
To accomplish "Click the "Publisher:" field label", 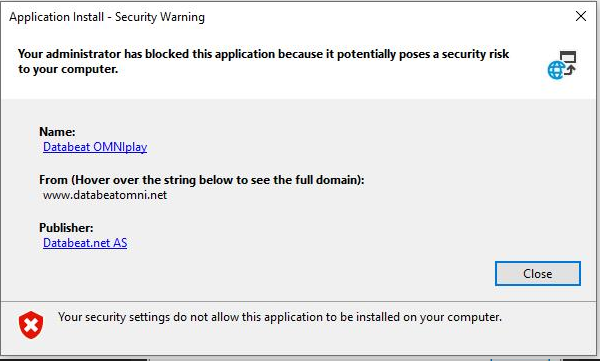I will (x=66, y=228).
